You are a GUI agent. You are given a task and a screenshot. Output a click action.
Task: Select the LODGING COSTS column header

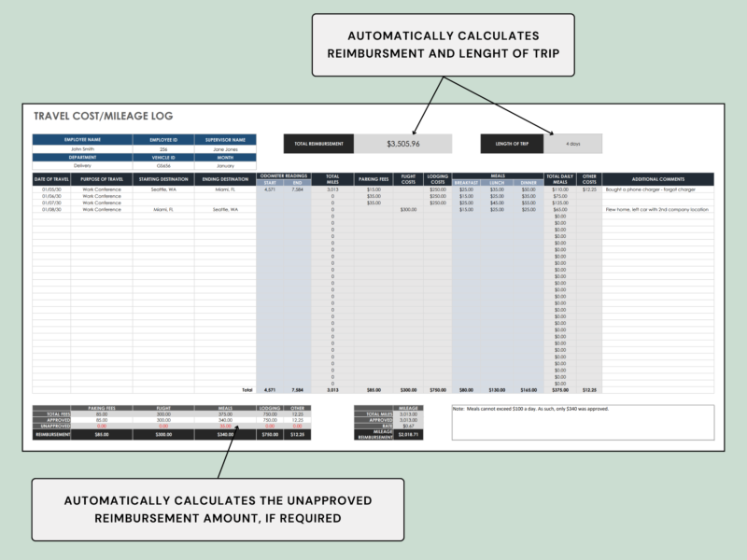tap(438, 179)
